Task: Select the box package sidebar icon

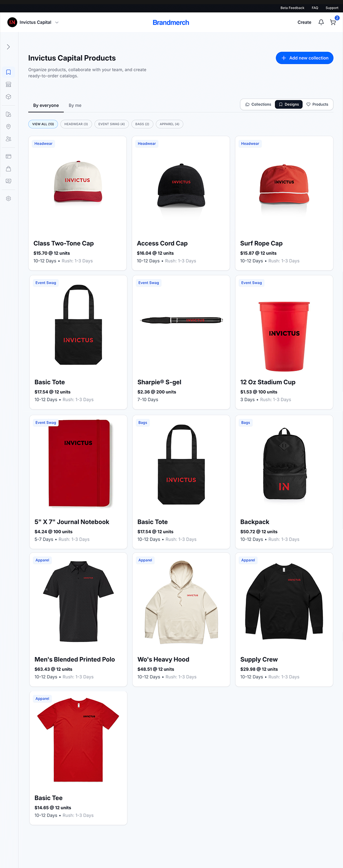Action: click(x=9, y=97)
